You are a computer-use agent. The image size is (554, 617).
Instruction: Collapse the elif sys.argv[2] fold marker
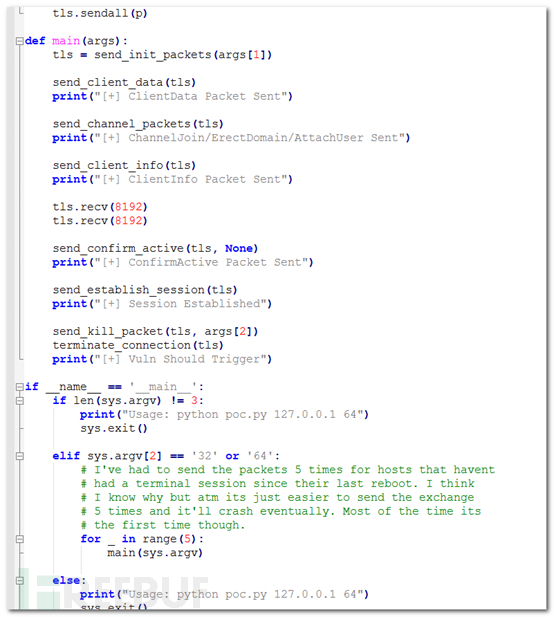pyautogui.click(x=19, y=456)
